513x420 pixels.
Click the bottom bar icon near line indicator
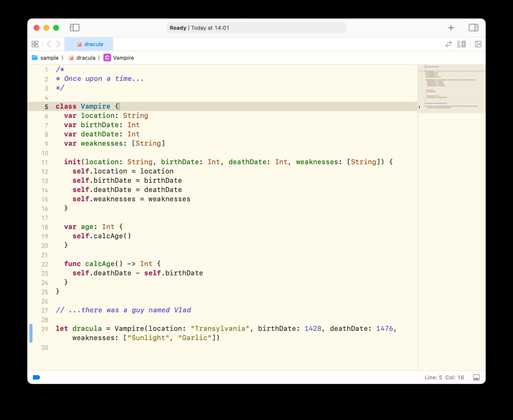click(x=476, y=377)
